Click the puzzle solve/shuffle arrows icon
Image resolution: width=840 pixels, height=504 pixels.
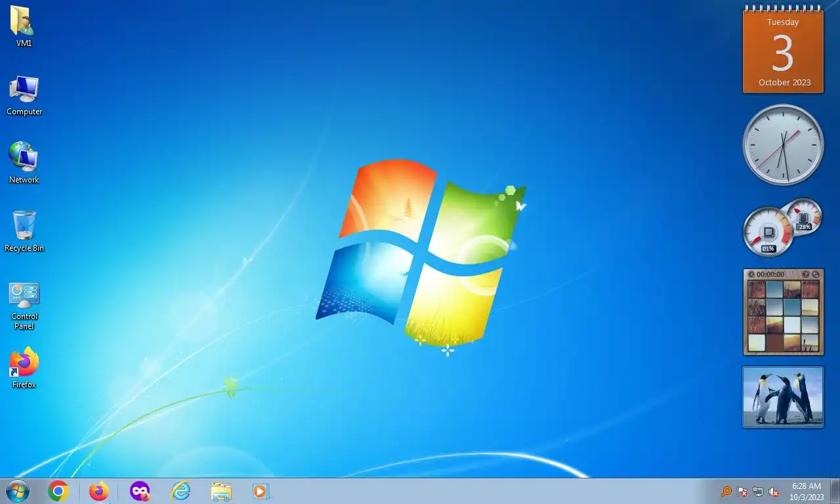[816, 274]
